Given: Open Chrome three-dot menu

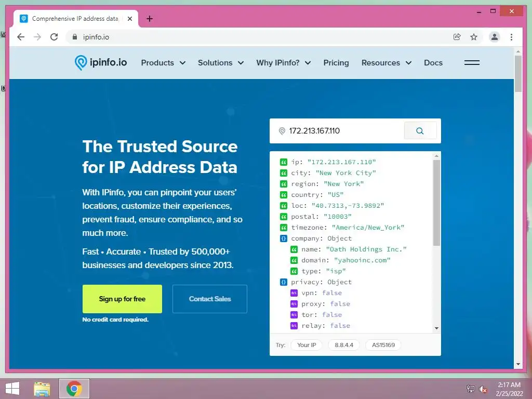Looking at the screenshot, I should pos(511,37).
